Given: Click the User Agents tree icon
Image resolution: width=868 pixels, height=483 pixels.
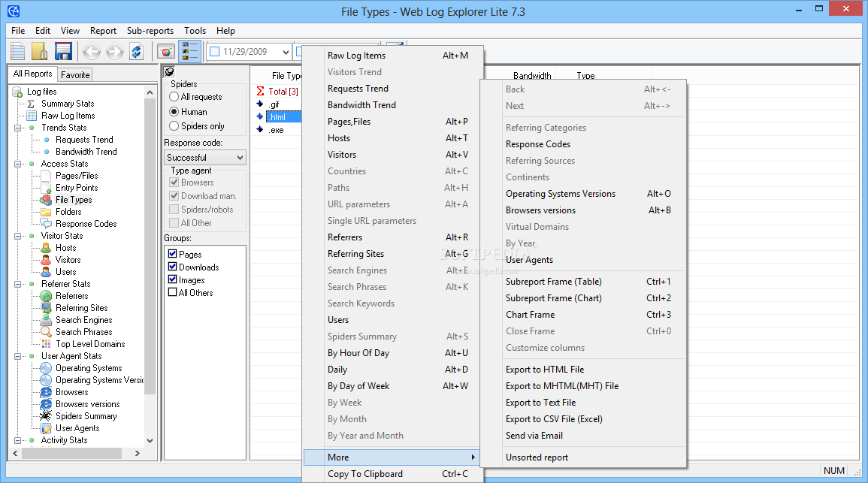Looking at the screenshot, I should (x=46, y=428).
